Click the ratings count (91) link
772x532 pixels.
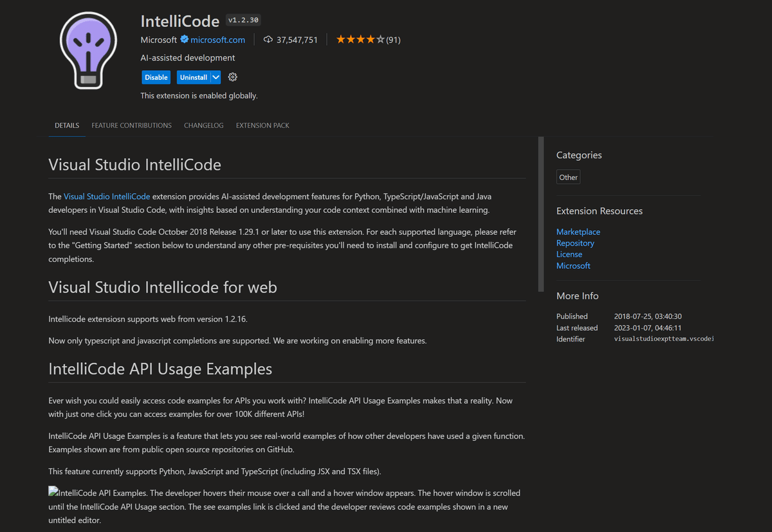[x=393, y=39]
